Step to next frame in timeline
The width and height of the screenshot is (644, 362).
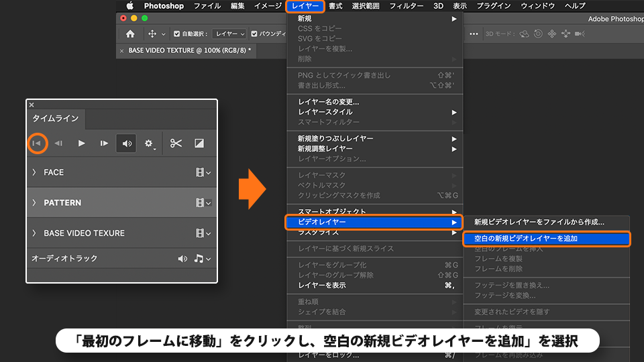[x=104, y=143]
